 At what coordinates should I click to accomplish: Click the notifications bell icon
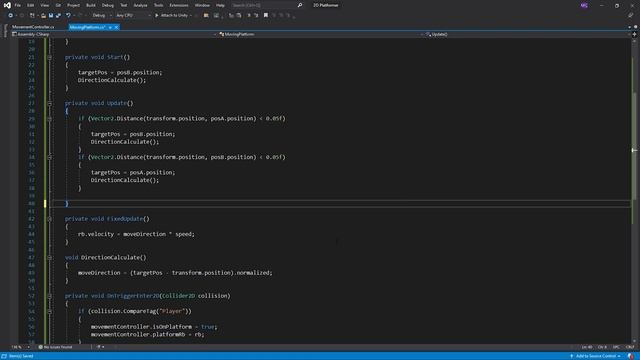631,356
